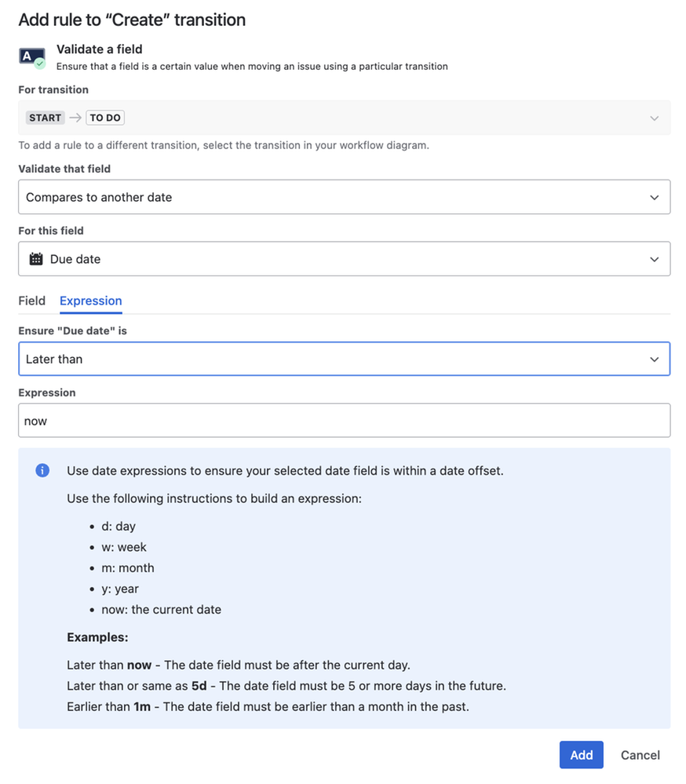The image size is (686, 784).
Task: Click the Add rule to Create transition title
Action: [x=132, y=20]
